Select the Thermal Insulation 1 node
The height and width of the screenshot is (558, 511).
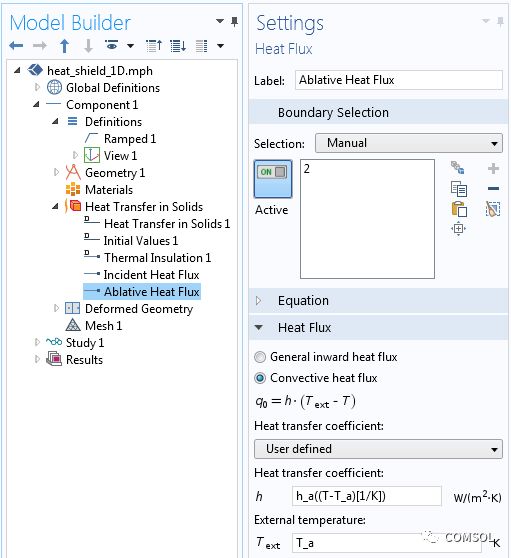(157, 258)
